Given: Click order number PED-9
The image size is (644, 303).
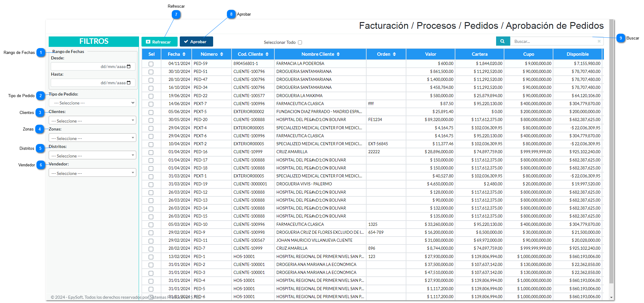Looking at the screenshot, I should coord(199,232).
